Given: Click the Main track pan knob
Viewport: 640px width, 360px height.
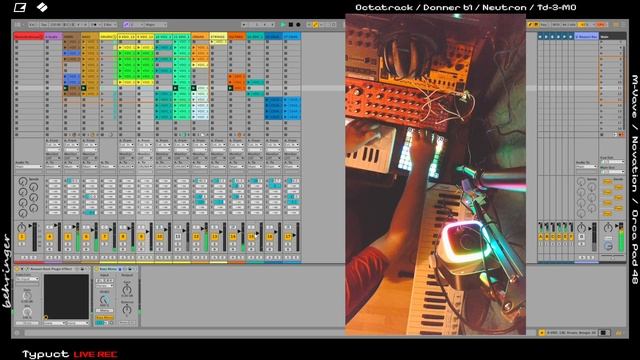Looking at the screenshot, I should (x=608, y=227).
